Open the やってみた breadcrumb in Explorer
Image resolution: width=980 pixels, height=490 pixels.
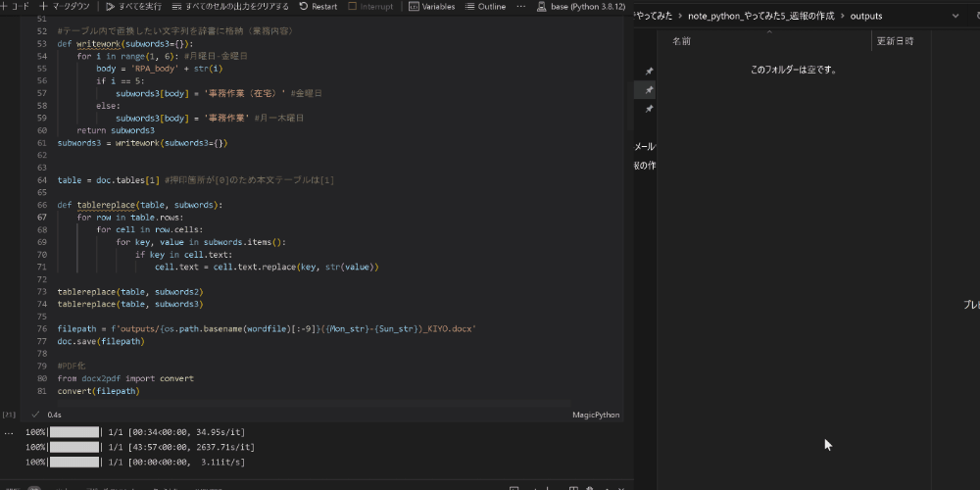point(653,16)
